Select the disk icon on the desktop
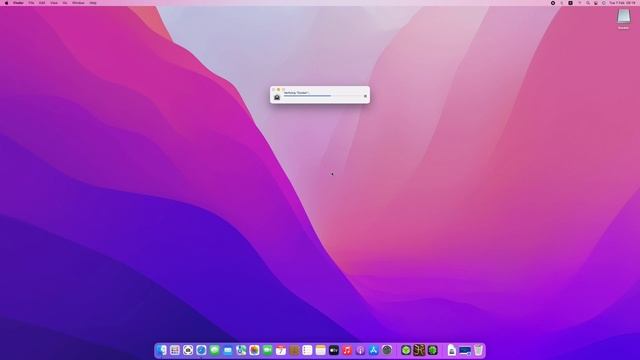640x360 pixels. (623, 17)
